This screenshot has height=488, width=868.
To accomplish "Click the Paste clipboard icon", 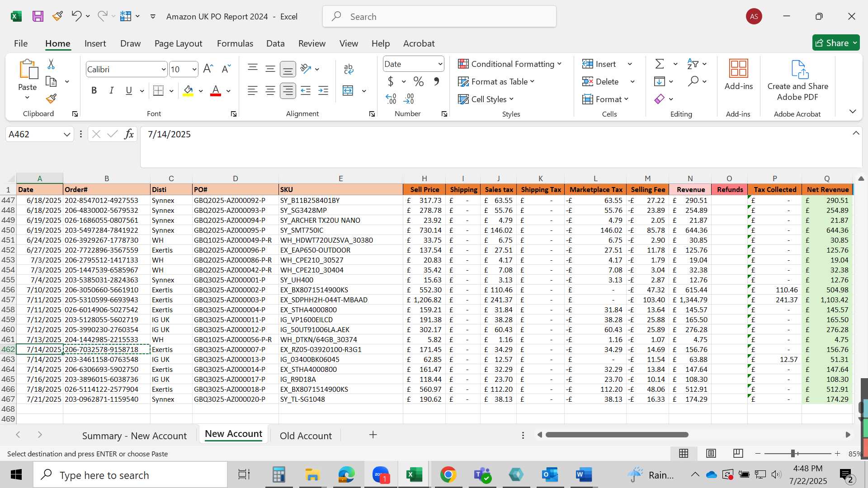I will pyautogui.click(x=28, y=69).
